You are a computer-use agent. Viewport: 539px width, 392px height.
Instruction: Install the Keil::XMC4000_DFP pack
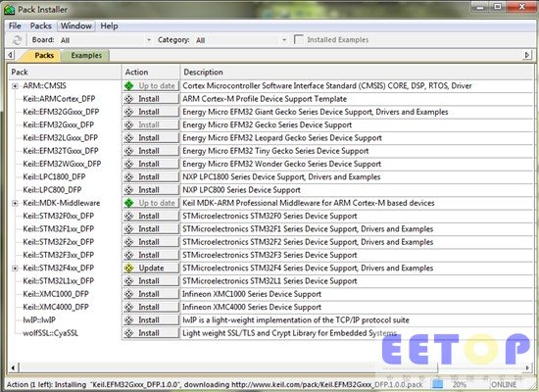pos(151,307)
